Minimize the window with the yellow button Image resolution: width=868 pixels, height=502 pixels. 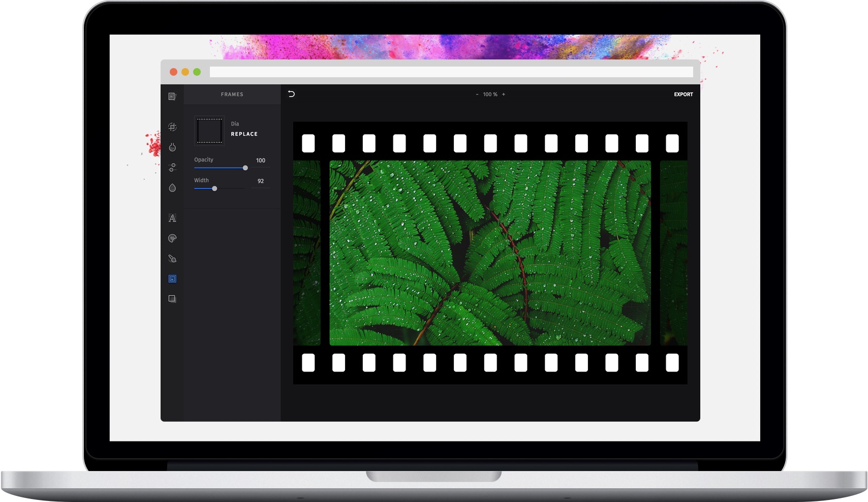pyautogui.click(x=185, y=72)
